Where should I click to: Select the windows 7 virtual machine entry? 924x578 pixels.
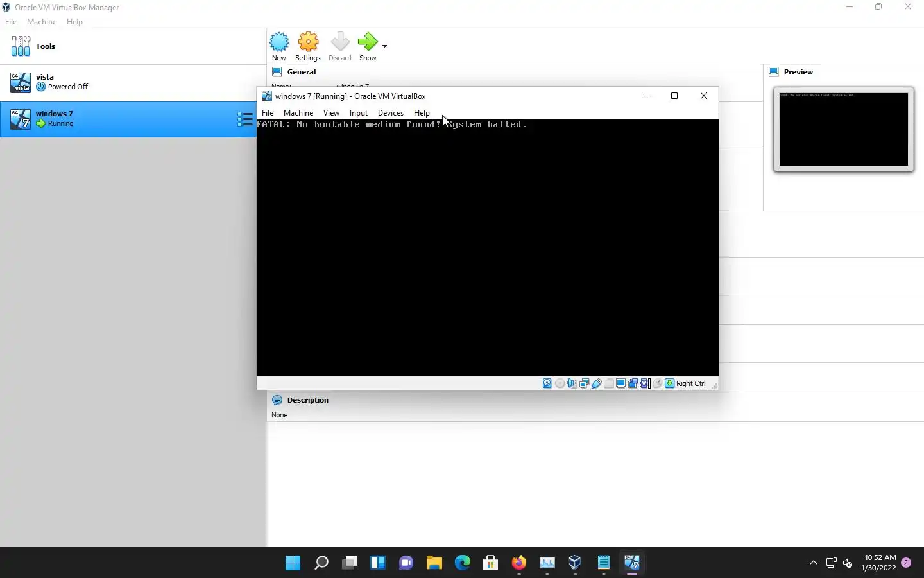pos(128,119)
